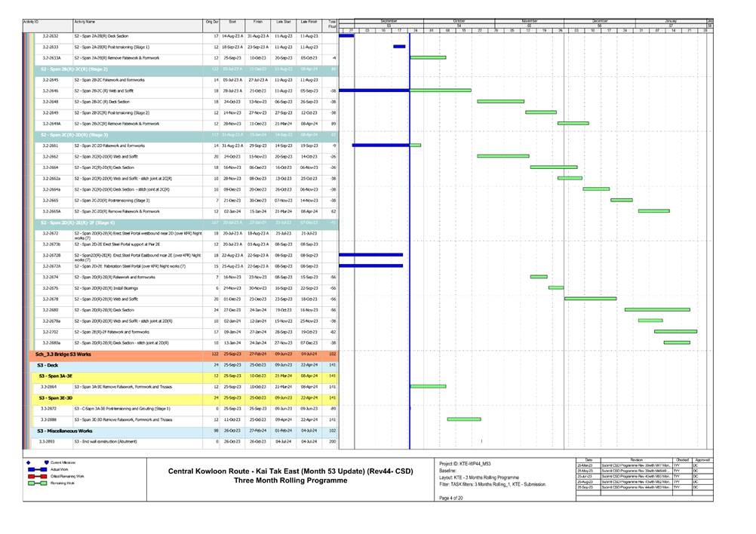Click the Current Milestone diamond legend icon

(29, 462)
